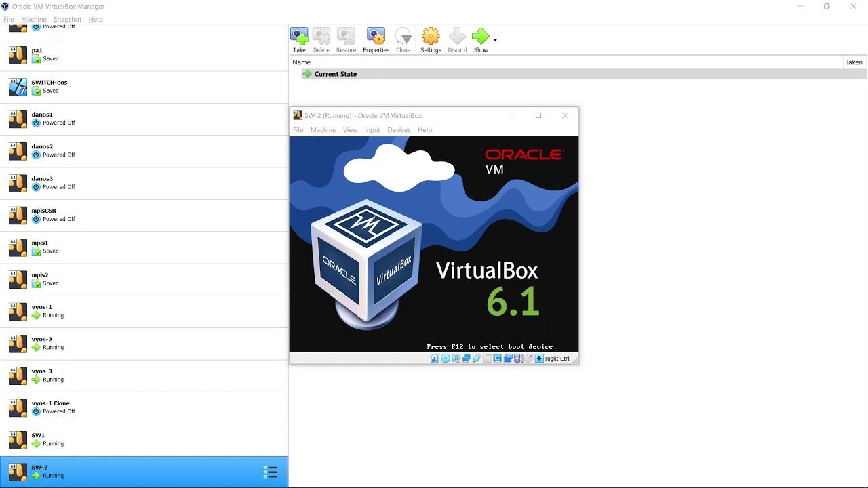Click the keyboard capture arrow indicator
Viewport: 868px width, 488px height.
point(539,359)
